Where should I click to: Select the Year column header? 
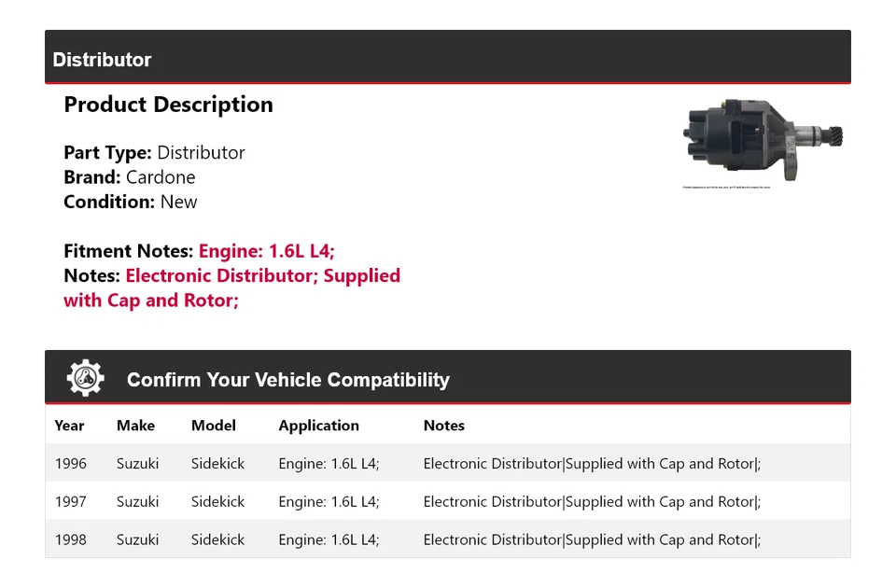pos(69,426)
